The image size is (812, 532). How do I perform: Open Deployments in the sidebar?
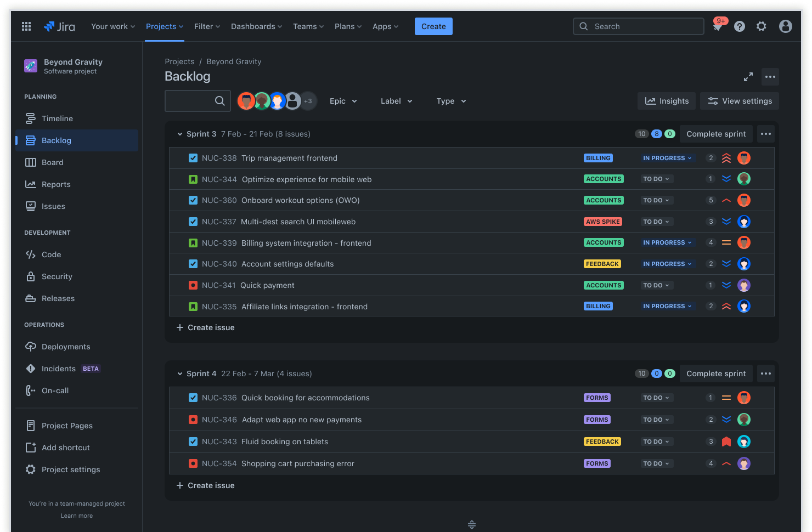[x=66, y=347]
